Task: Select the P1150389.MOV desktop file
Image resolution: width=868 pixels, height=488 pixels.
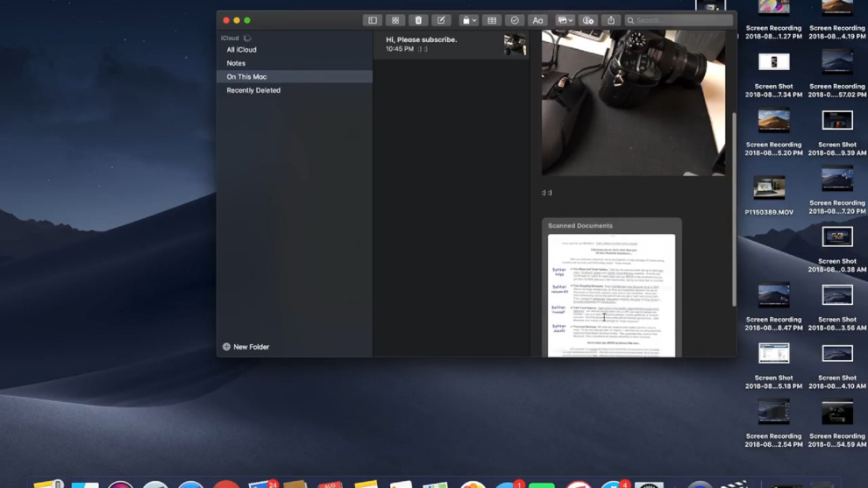Action: [x=769, y=188]
